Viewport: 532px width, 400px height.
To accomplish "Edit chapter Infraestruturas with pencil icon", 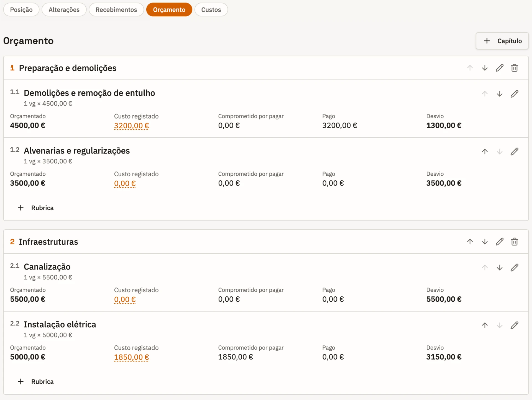I will tap(499, 242).
